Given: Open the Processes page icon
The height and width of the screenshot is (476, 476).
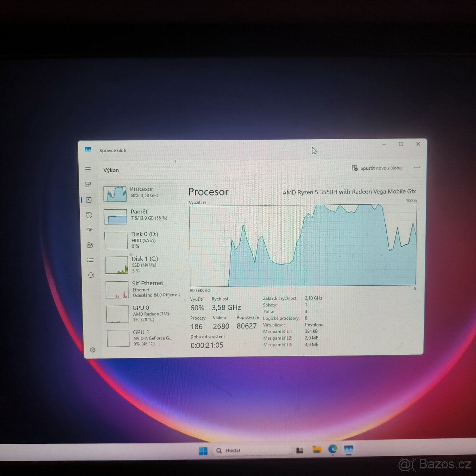Looking at the screenshot, I should tap(88, 184).
